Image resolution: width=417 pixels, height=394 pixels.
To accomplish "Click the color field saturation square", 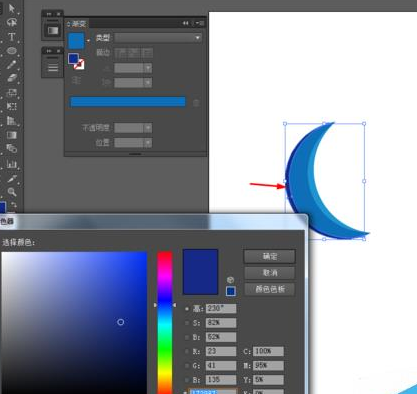I will pyautogui.click(x=74, y=322).
